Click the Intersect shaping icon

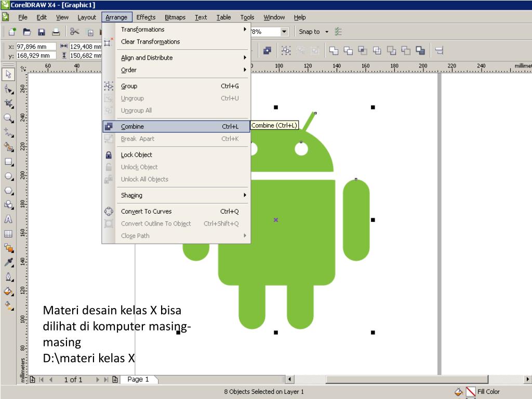(x=363, y=50)
